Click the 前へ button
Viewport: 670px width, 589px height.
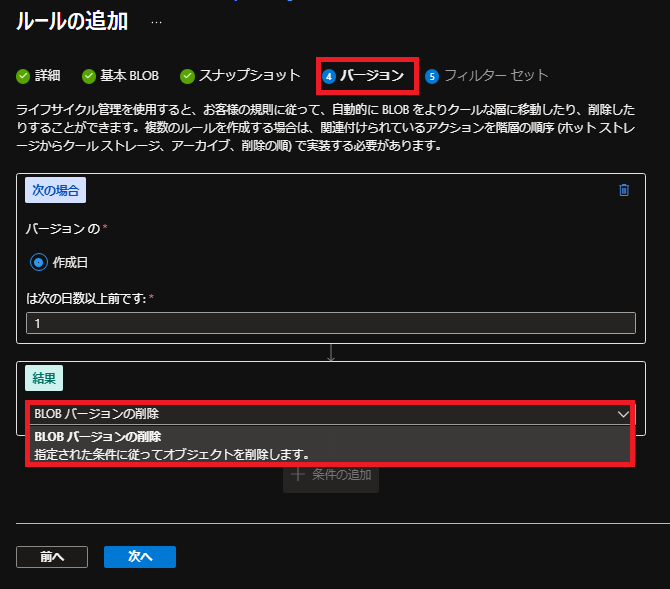[52, 557]
